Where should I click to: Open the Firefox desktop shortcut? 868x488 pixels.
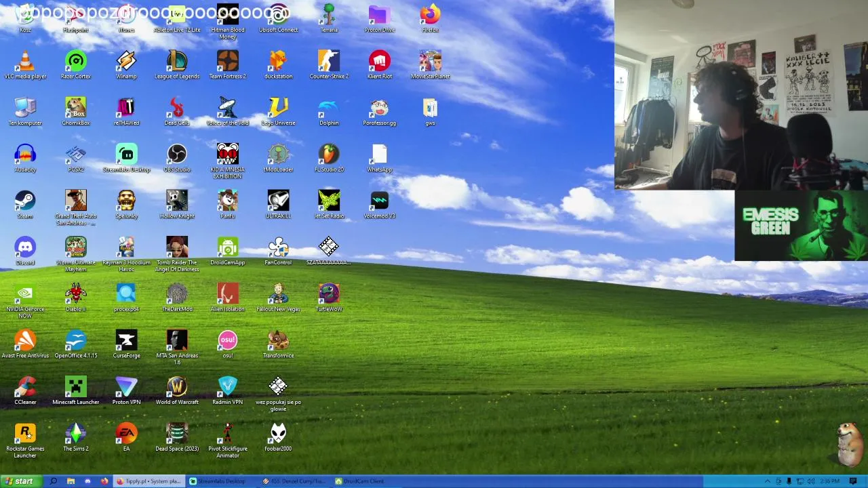[x=430, y=18]
